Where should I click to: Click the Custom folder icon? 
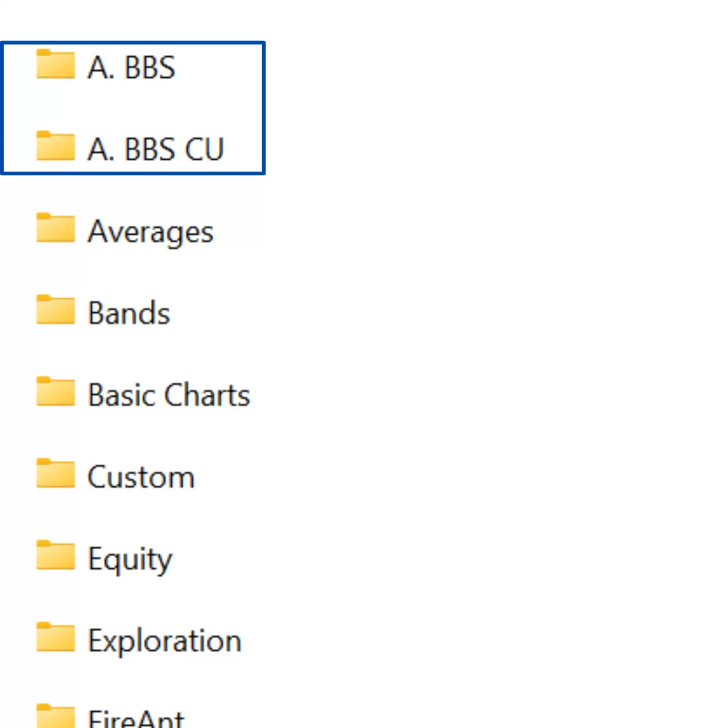tap(55, 474)
